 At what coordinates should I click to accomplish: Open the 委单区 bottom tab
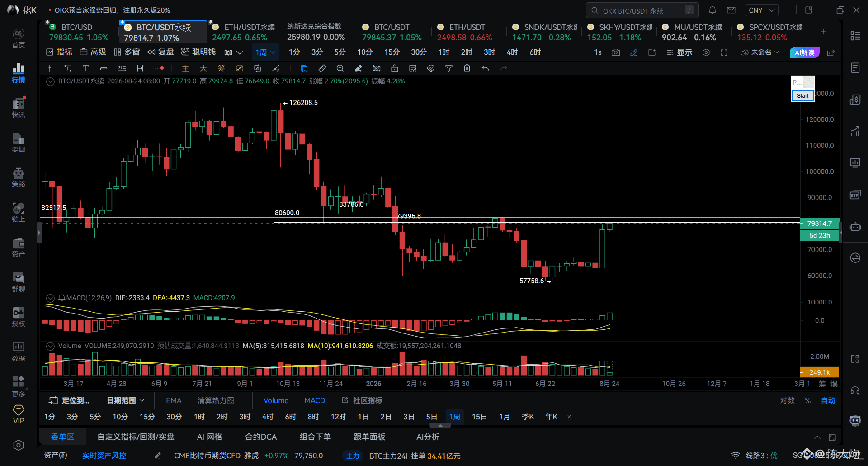(62, 437)
